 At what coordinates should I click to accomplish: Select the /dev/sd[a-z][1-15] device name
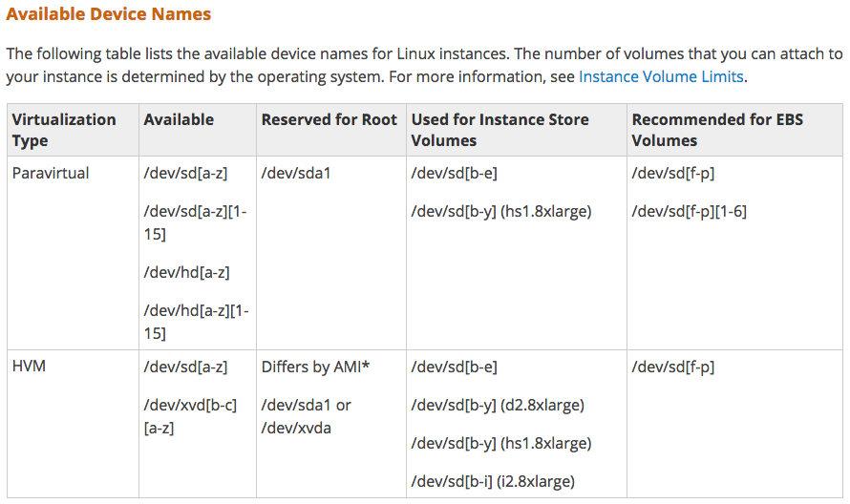(195, 221)
